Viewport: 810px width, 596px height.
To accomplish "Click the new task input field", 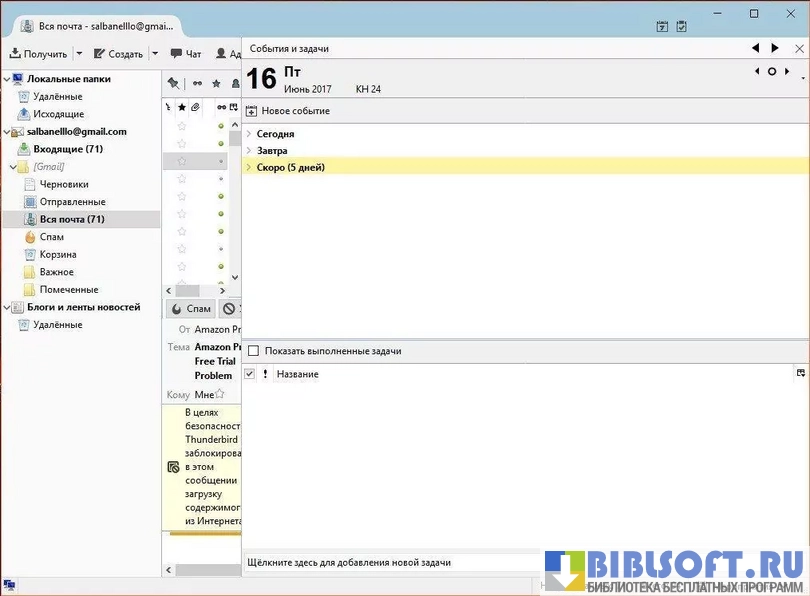I will 390,562.
